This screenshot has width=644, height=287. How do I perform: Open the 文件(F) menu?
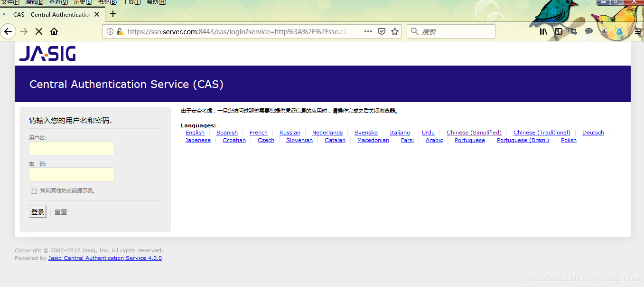click(10, 2)
